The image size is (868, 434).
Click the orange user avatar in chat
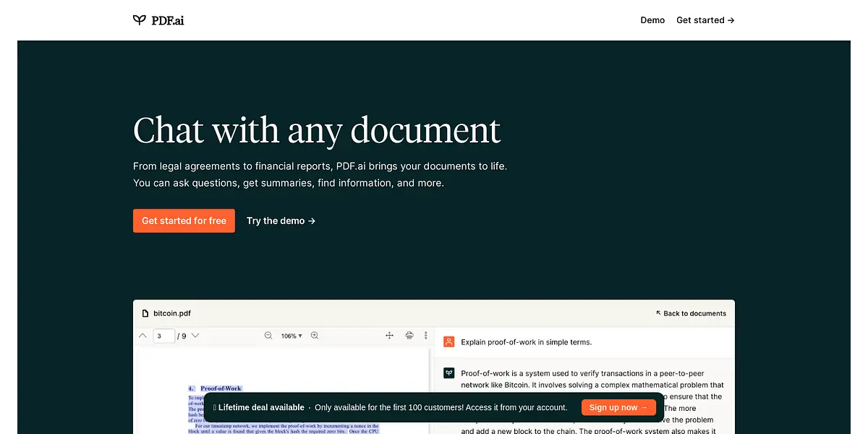click(x=448, y=342)
